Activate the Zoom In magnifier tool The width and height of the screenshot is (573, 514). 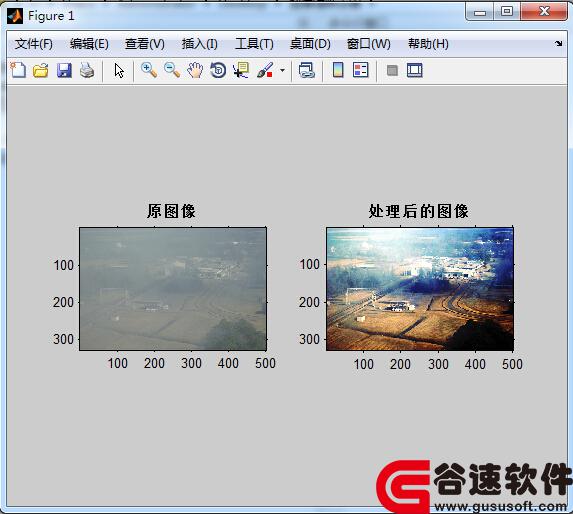tap(149, 70)
